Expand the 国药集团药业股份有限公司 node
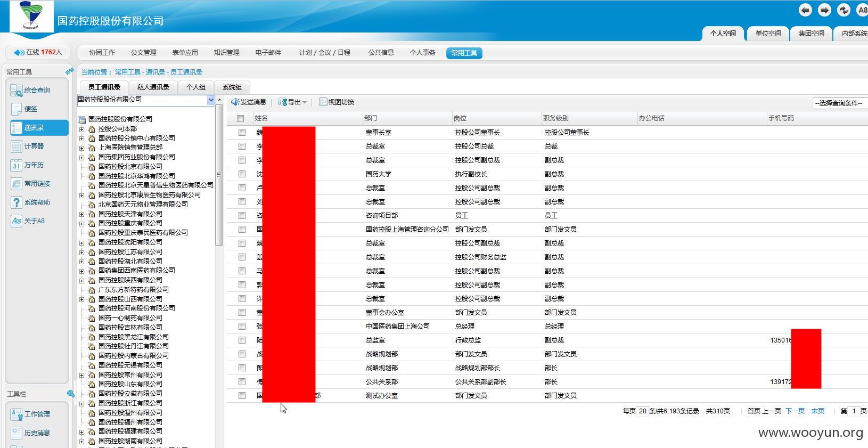This screenshot has width=868, height=448. 81,157
